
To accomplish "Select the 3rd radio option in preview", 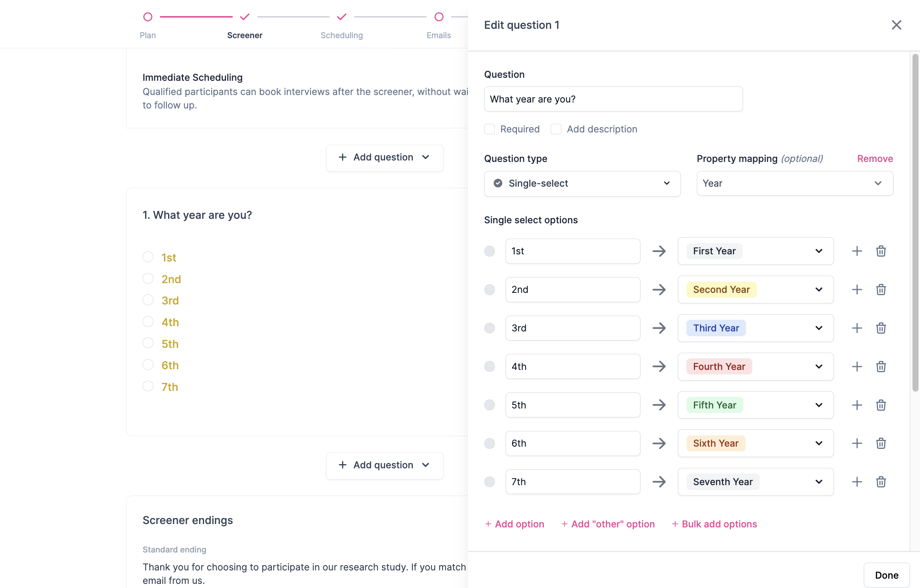I will tap(148, 300).
